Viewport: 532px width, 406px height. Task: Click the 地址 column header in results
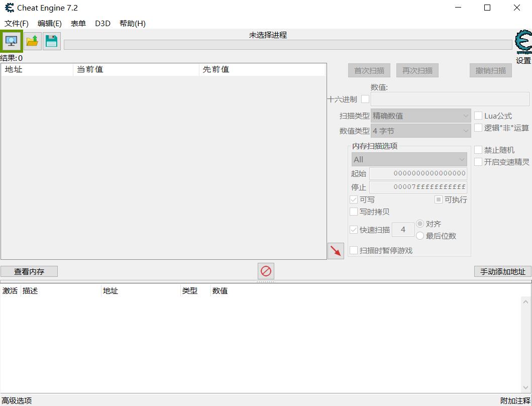(x=37, y=69)
